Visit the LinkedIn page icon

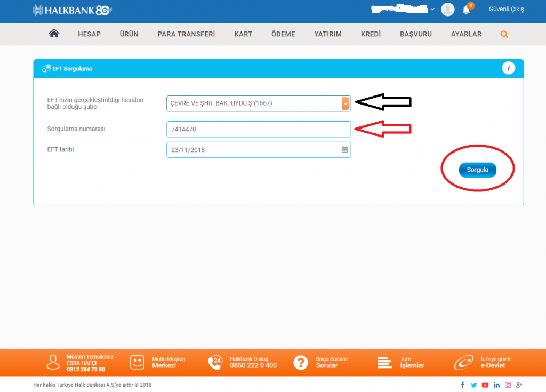tap(496, 385)
